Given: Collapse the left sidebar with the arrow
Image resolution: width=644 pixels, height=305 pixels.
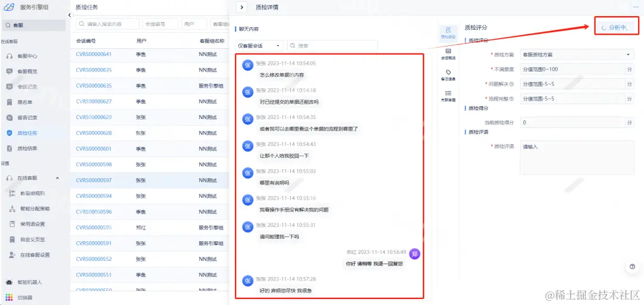Looking at the screenshot, I should click(69, 15).
